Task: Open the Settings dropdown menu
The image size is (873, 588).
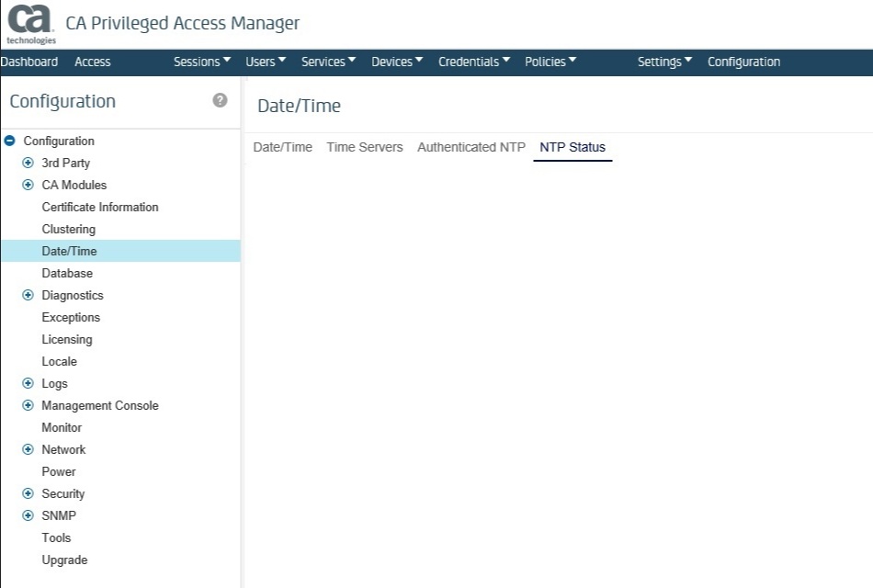Action: click(x=664, y=62)
